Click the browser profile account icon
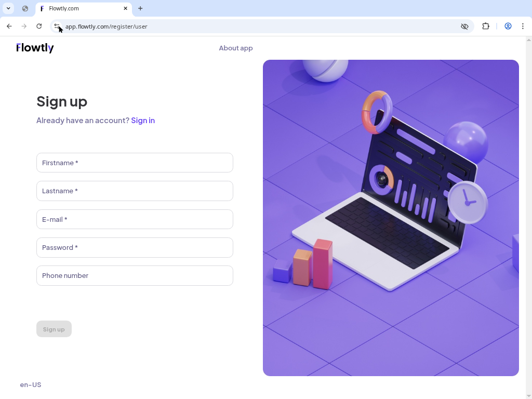Image resolution: width=532 pixels, height=399 pixels. (x=508, y=26)
